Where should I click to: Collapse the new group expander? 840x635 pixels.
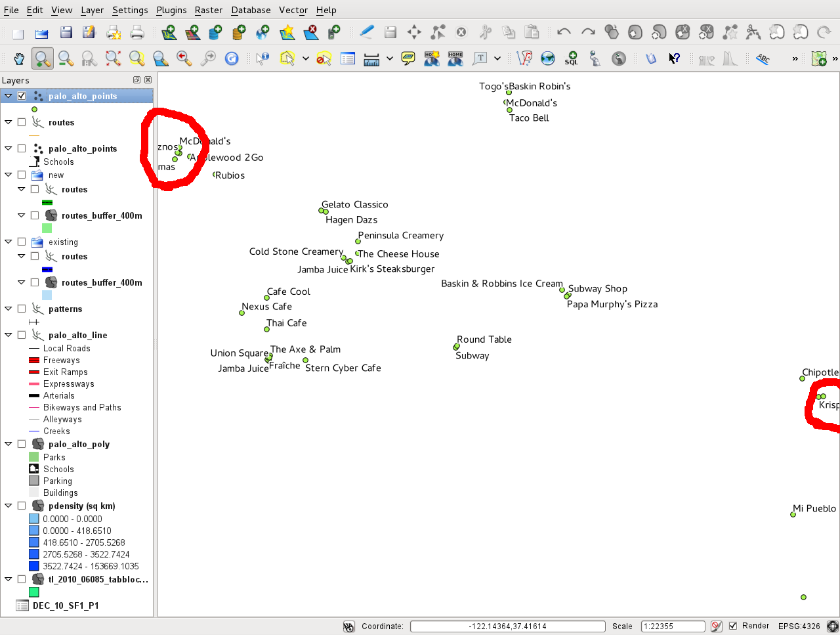click(x=9, y=175)
